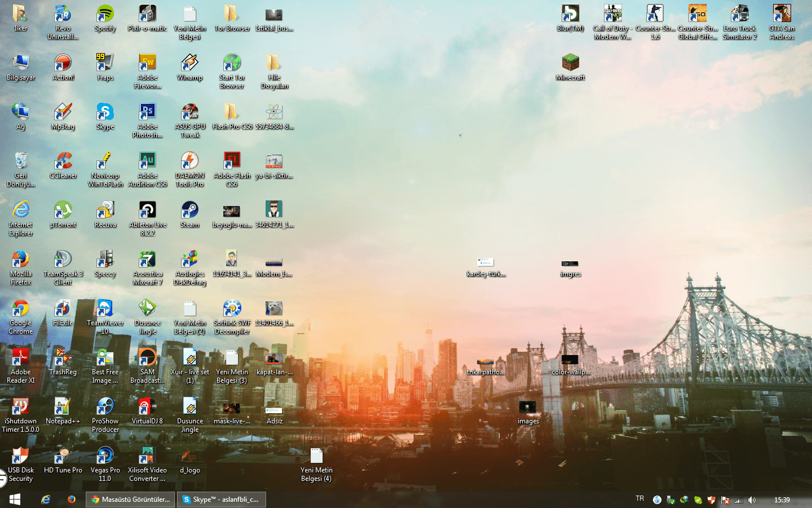Open Steam from the desktop
The image size is (812, 508).
pyautogui.click(x=189, y=215)
